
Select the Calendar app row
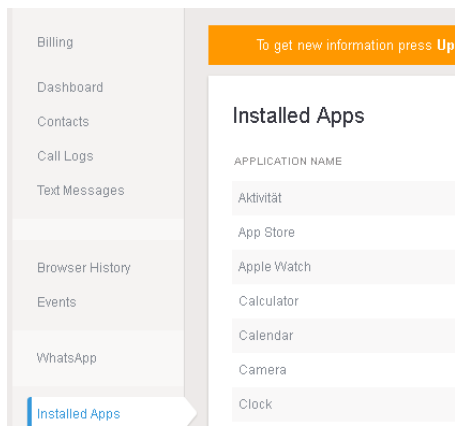click(x=343, y=335)
